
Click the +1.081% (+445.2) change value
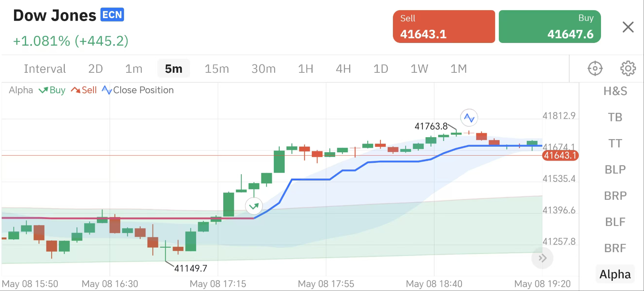[71, 41]
